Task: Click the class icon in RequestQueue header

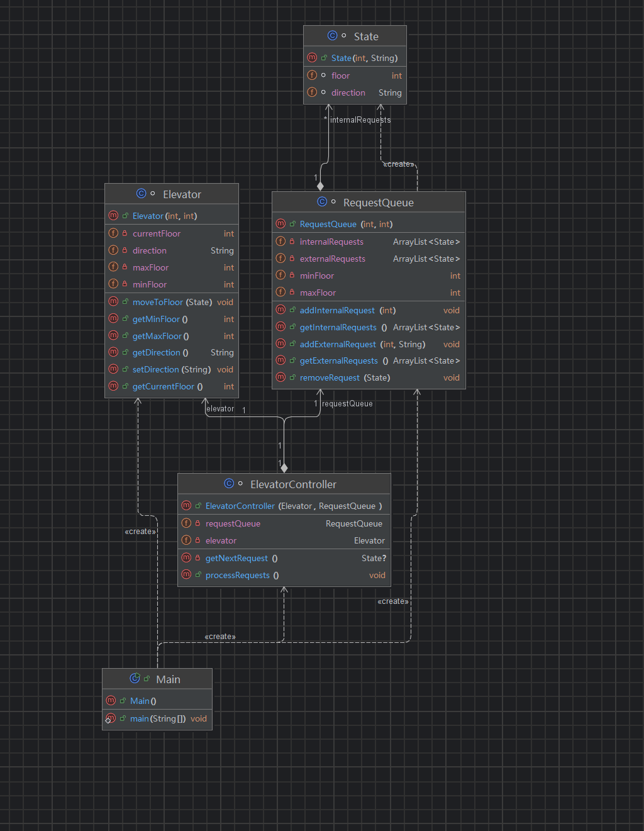Action: pyautogui.click(x=322, y=202)
